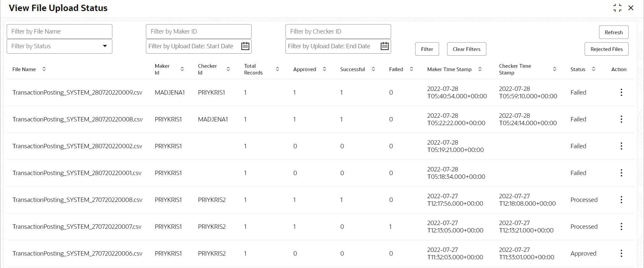Open the Rejected Files view

tap(606, 49)
